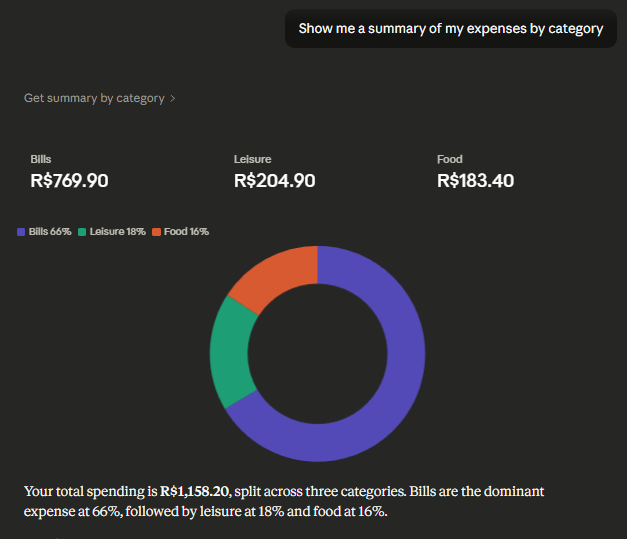Viewport: 627px width, 539px height.
Task: Click the bold total R$1,158.20 text
Action: click(x=195, y=492)
